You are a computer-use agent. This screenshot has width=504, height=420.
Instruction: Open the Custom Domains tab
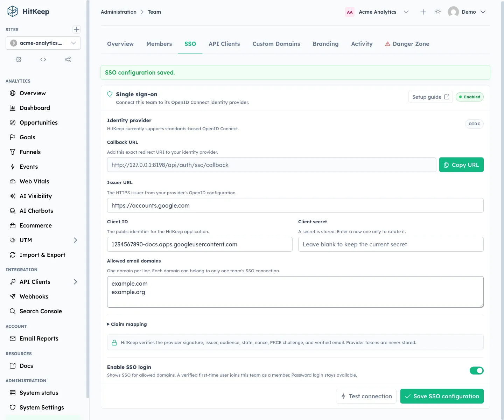(x=276, y=44)
